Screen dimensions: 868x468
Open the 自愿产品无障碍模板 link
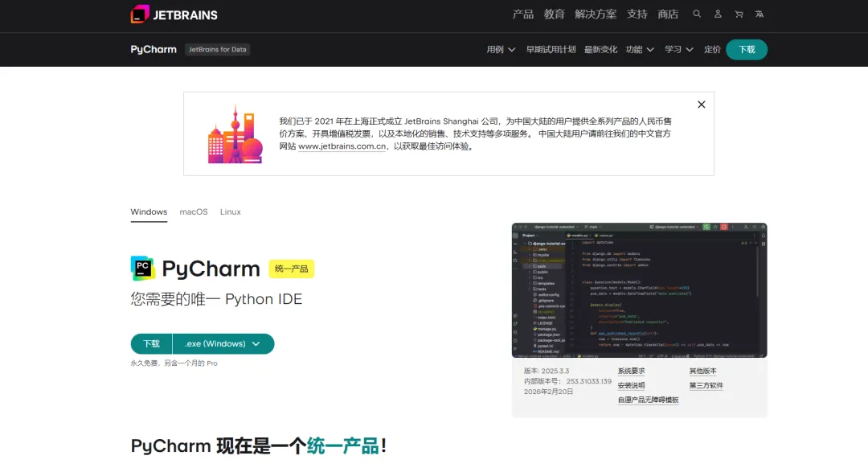[x=649, y=400]
